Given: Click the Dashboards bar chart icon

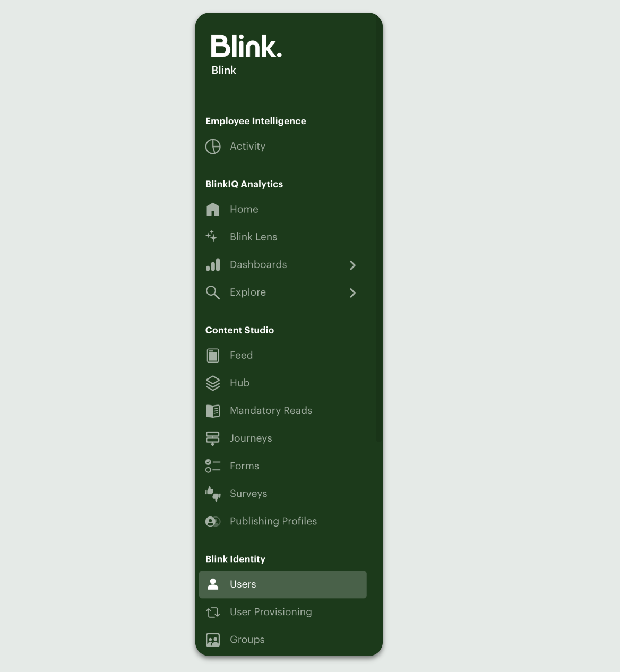Looking at the screenshot, I should pyautogui.click(x=213, y=264).
